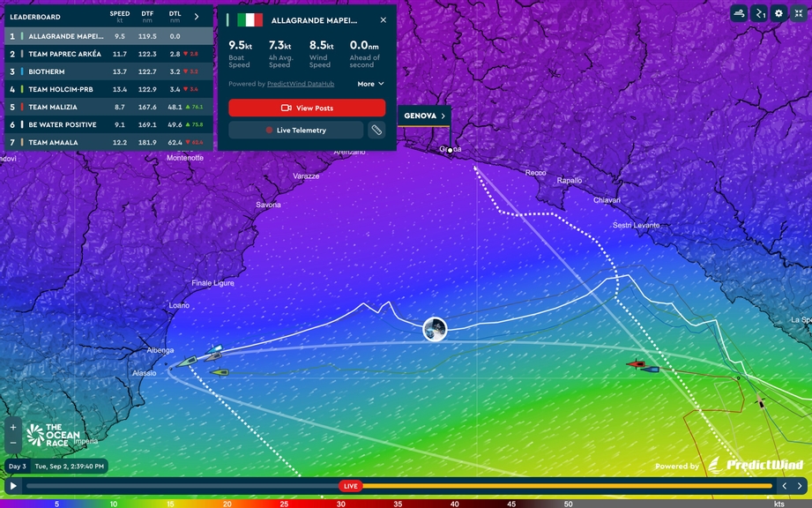Image resolution: width=812 pixels, height=508 pixels.
Task: Step timeline forward with right arrow
Action: tap(800, 486)
